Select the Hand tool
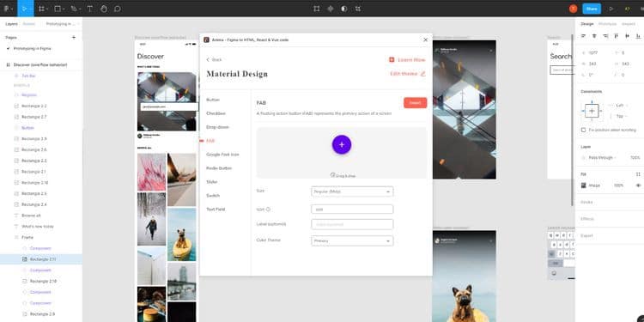This screenshot has height=322, width=644. point(104,9)
